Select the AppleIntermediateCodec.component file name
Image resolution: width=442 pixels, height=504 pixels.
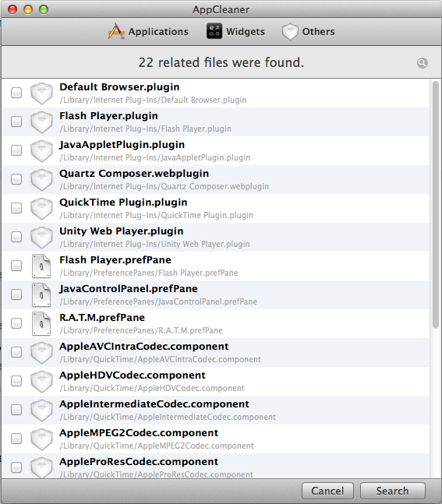point(154,404)
